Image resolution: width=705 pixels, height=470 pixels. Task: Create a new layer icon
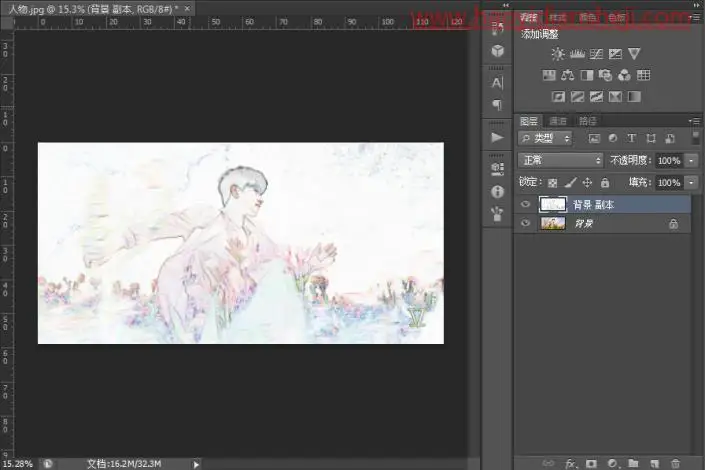(654, 463)
